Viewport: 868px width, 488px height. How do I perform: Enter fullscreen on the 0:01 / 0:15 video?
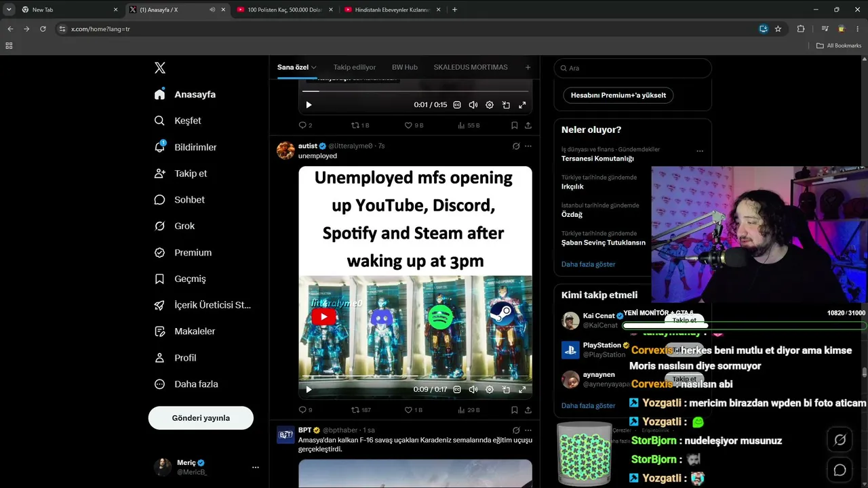click(x=522, y=105)
